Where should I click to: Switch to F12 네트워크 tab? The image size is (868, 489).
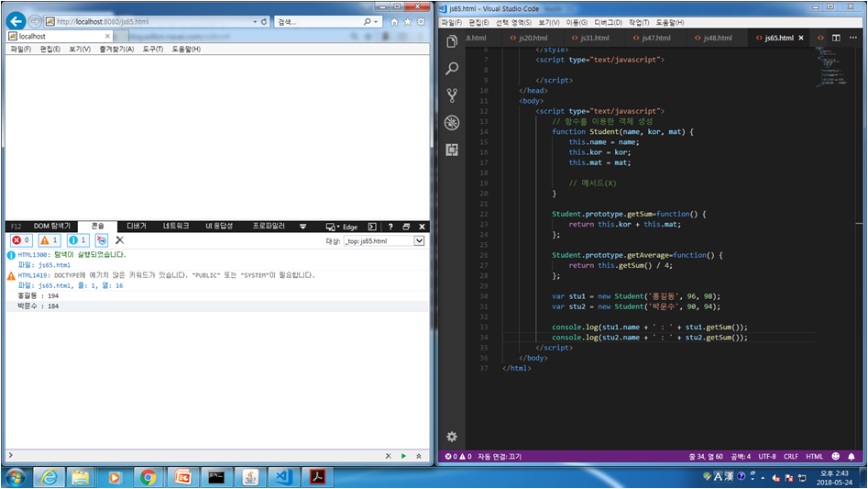coord(175,226)
